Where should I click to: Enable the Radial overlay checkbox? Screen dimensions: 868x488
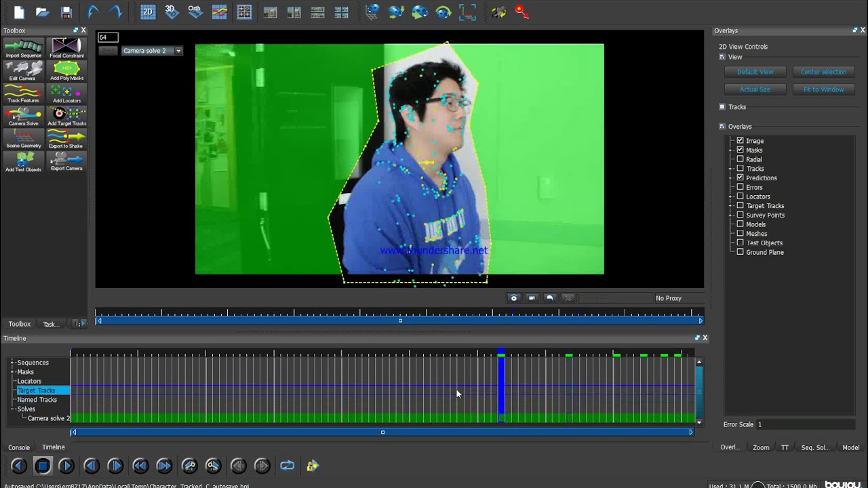tap(740, 159)
